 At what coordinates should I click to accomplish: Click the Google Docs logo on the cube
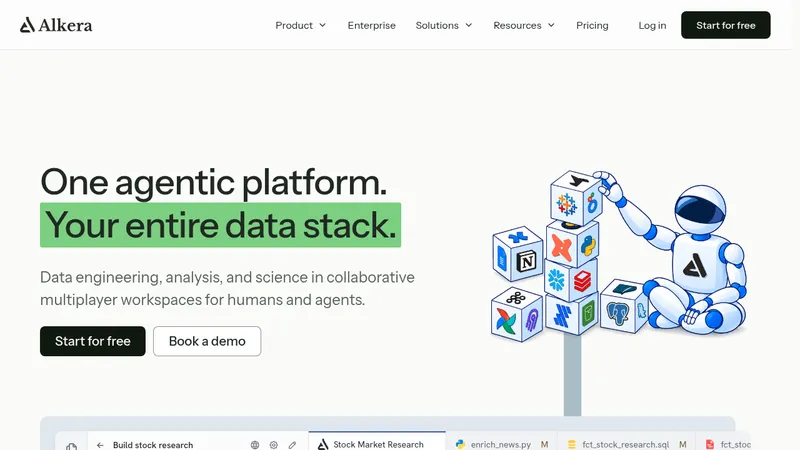click(x=502, y=259)
